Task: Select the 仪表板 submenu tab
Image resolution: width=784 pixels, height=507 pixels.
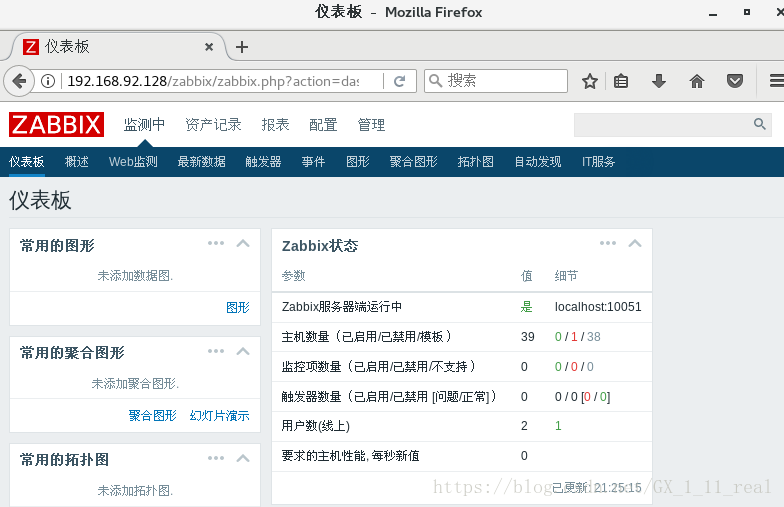Action: (x=26, y=162)
